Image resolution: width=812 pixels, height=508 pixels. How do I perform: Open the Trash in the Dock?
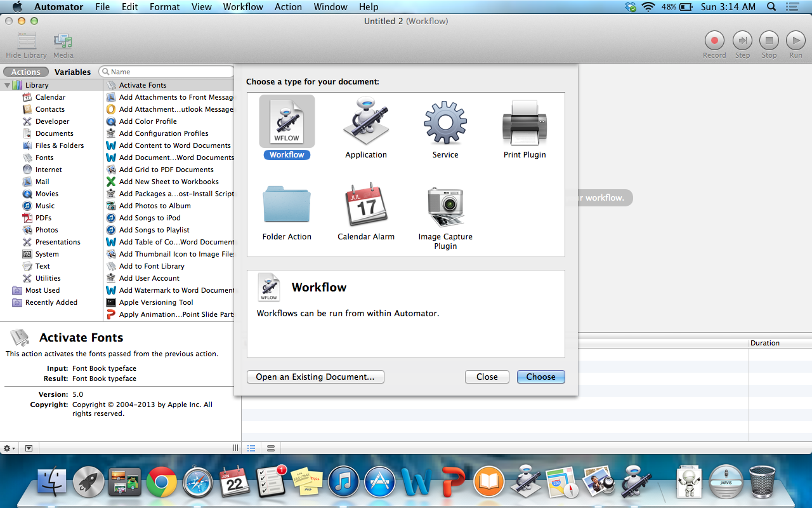tap(762, 483)
